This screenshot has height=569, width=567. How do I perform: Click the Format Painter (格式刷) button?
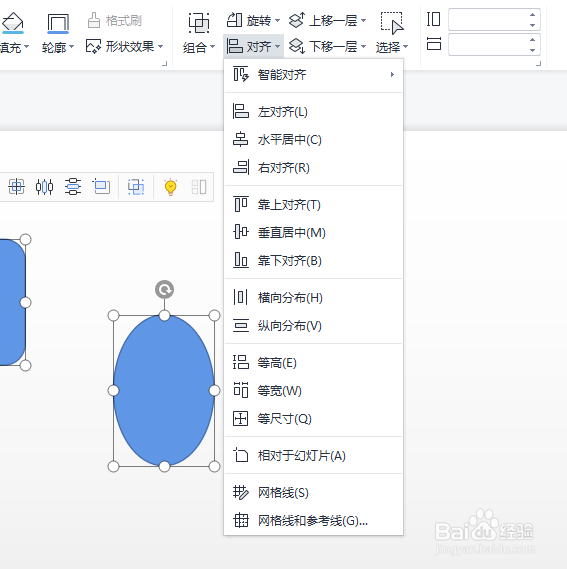tap(115, 20)
